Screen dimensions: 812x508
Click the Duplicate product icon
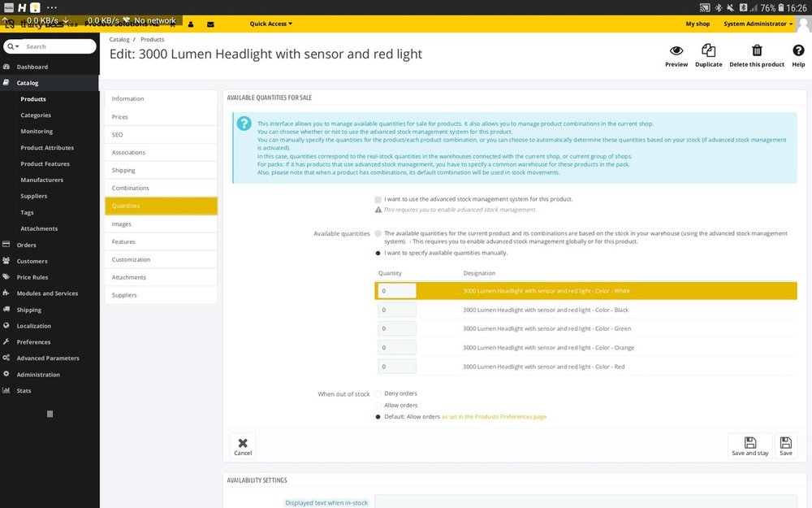pos(708,51)
